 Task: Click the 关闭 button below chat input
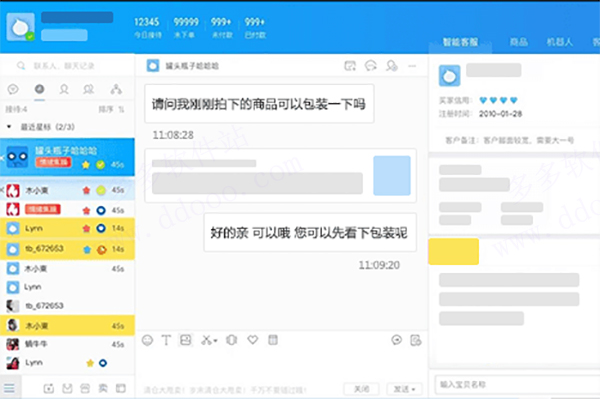pyautogui.click(x=361, y=389)
